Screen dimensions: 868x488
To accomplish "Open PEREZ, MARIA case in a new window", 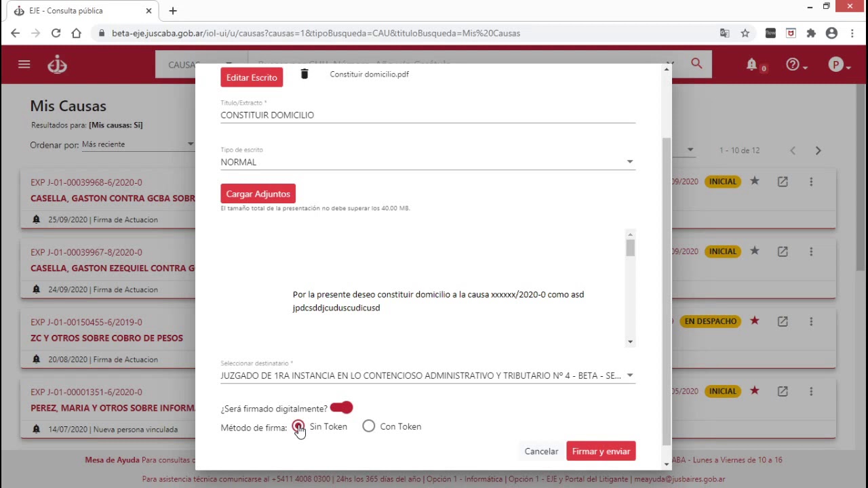I will [x=783, y=391].
